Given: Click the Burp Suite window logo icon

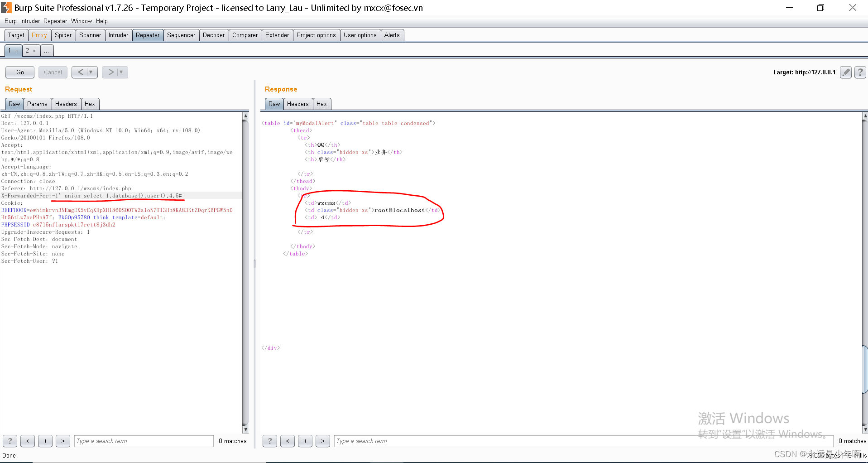Looking at the screenshot, I should [x=6, y=8].
